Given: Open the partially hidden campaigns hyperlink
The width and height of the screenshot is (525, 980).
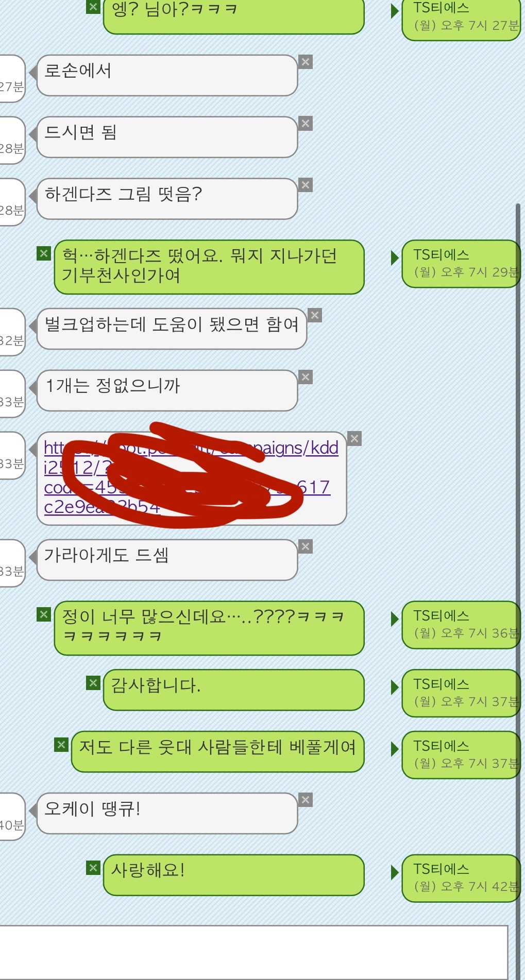Looking at the screenshot, I should [191, 477].
